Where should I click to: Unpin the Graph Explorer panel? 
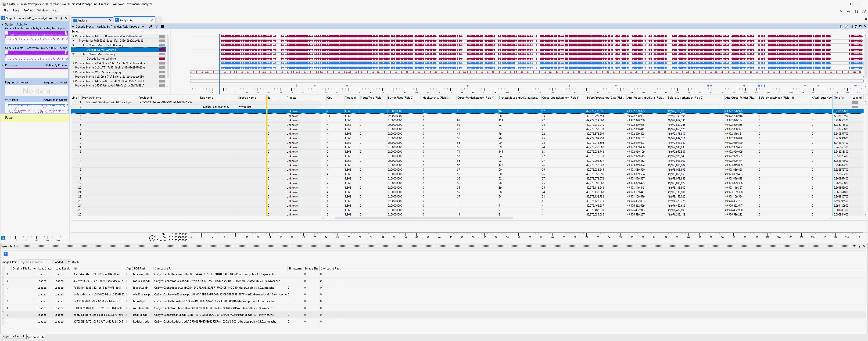[x=62, y=18]
